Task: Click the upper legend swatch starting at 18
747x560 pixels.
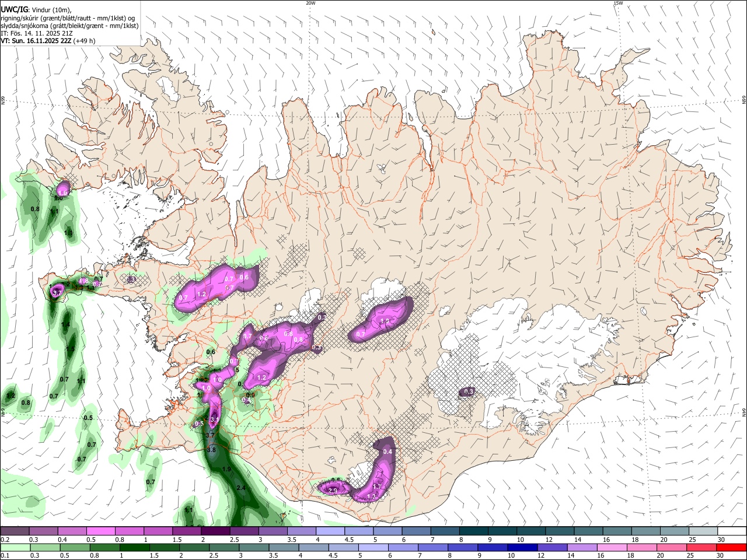Action: click(645, 531)
